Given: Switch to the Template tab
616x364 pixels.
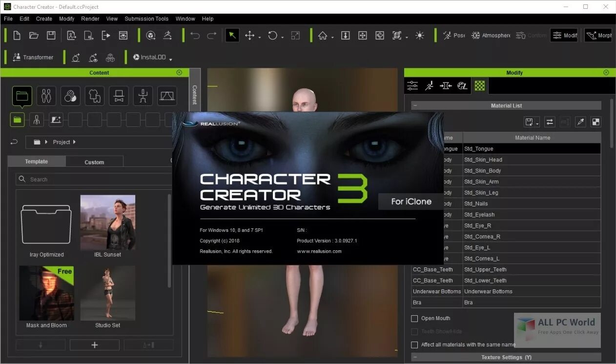Looking at the screenshot, I should tap(37, 162).
